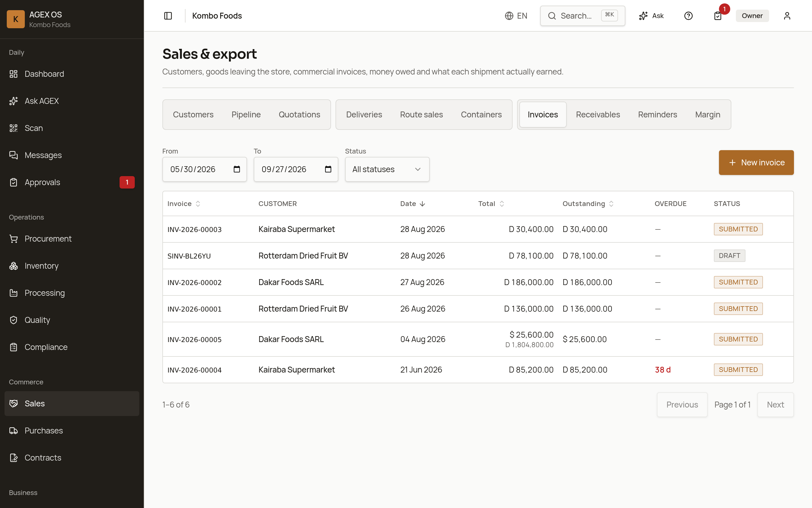Switch to the Receivables tab
Screen dimensions: 812x508
(x=598, y=115)
